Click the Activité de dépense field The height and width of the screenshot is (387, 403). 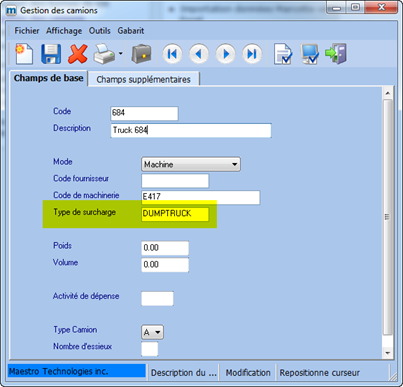[157, 298]
